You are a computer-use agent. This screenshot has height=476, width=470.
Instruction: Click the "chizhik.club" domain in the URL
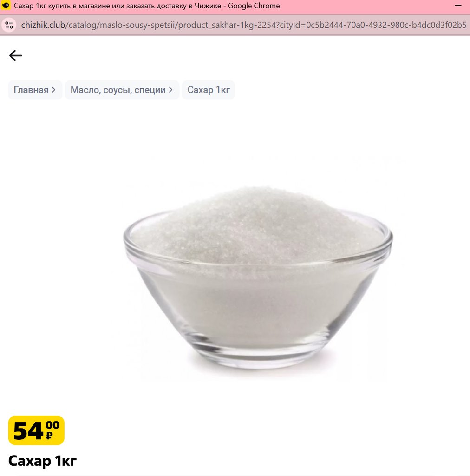tap(43, 25)
